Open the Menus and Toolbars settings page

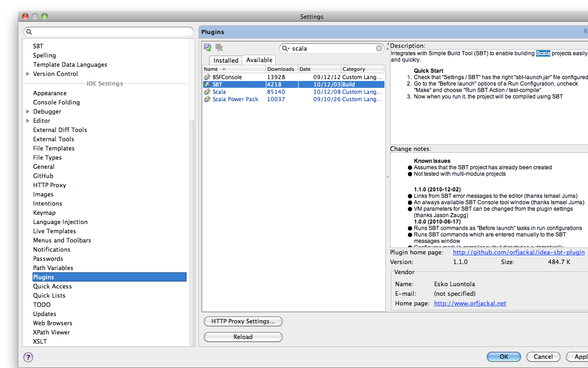coord(62,240)
